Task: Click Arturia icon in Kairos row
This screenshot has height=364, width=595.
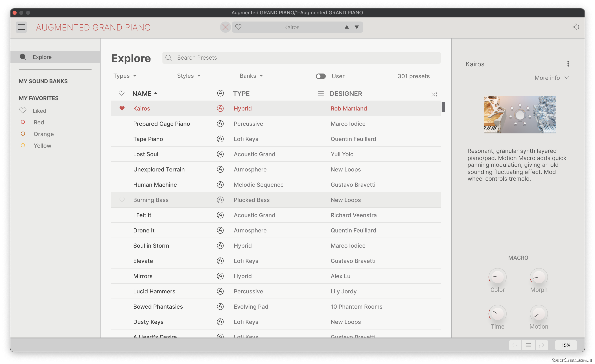Action: point(220,108)
